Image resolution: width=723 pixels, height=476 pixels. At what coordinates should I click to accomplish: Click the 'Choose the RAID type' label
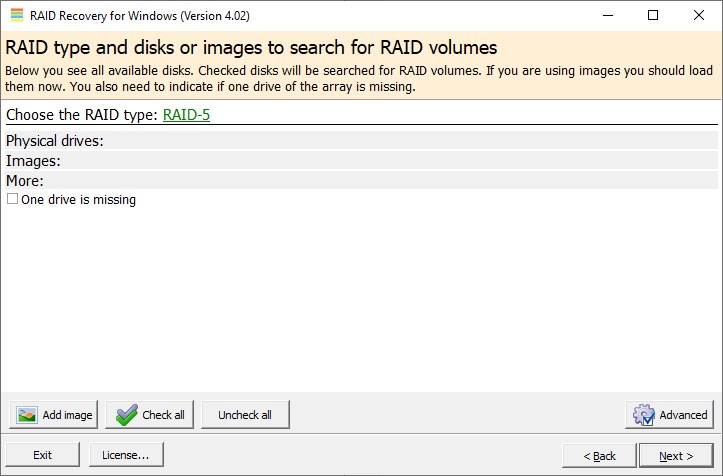tap(81, 115)
